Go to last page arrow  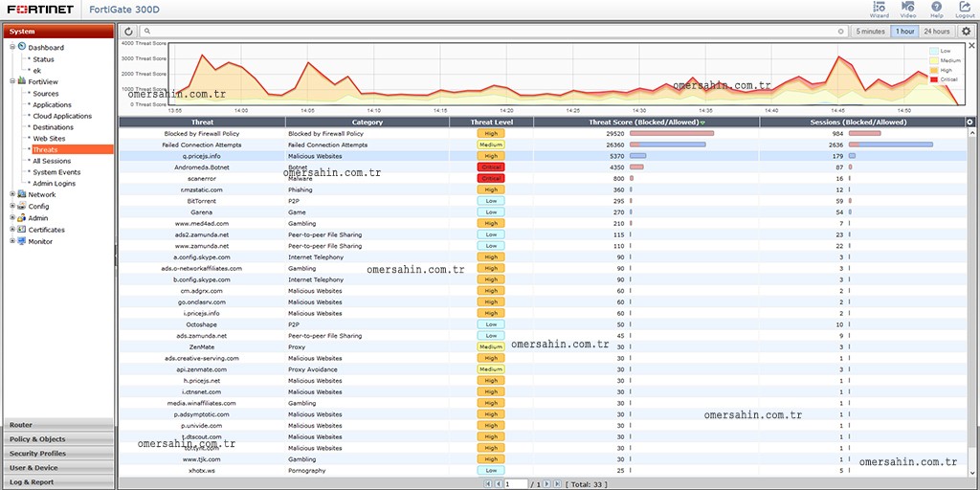pos(557,483)
